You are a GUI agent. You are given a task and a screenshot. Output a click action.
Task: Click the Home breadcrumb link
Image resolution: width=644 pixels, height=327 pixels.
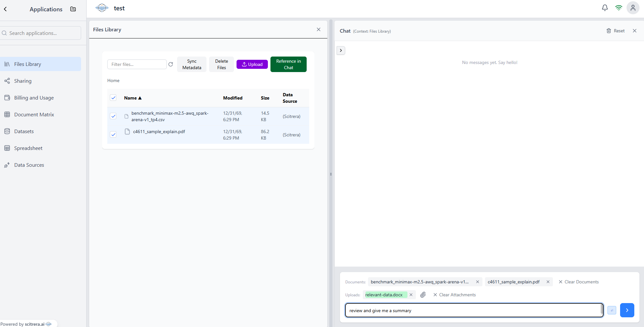pyautogui.click(x=113, y=80)
